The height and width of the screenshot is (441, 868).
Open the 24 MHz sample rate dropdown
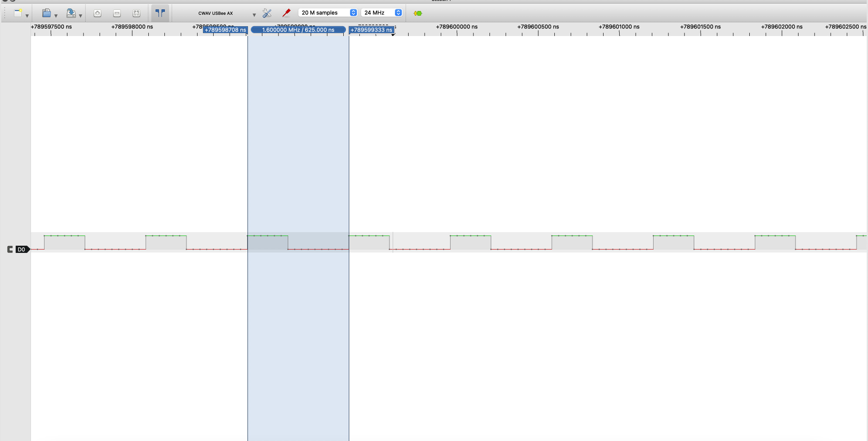381,13
